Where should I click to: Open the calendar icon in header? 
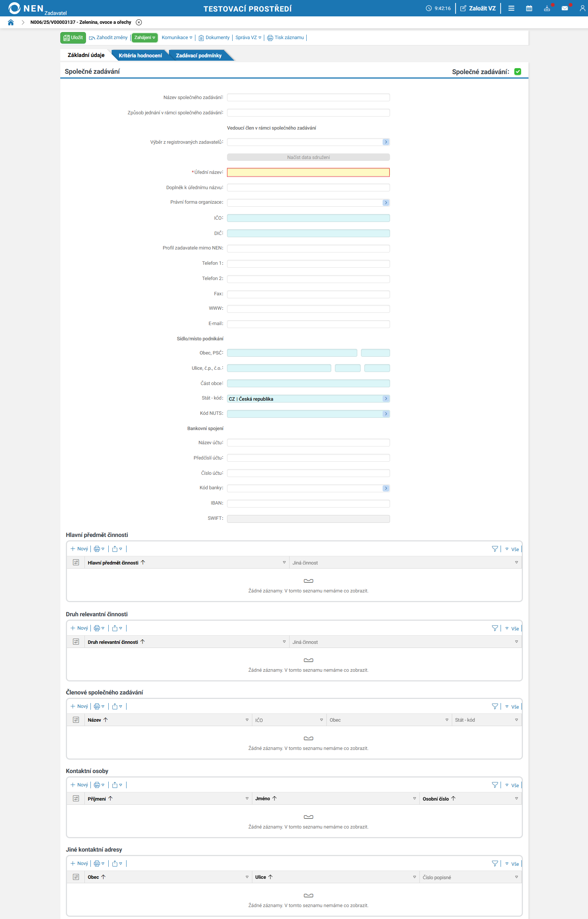tap(529, 9)
